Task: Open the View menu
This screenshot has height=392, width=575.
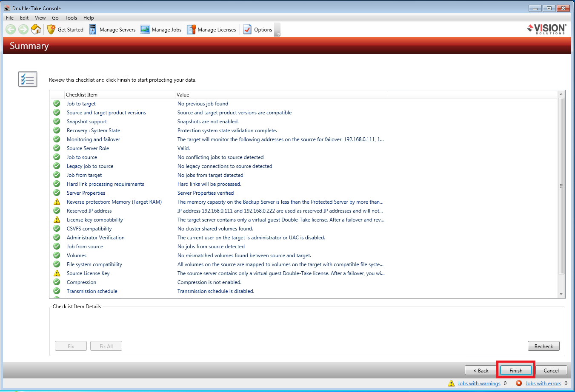Action: [40, 18]
